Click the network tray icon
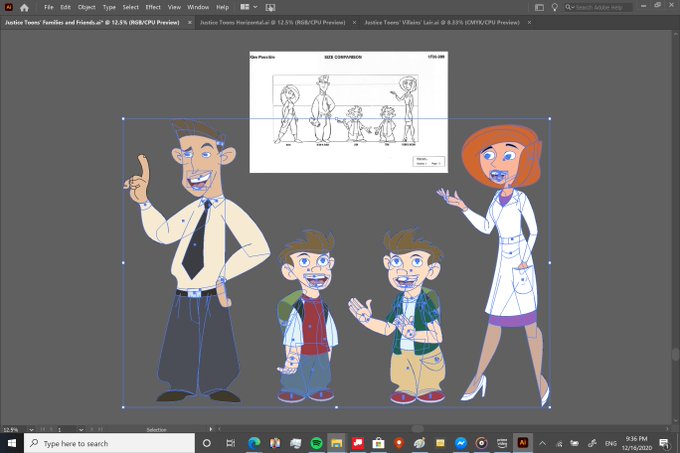Screen dimensions: 680x453 [559, 443]
